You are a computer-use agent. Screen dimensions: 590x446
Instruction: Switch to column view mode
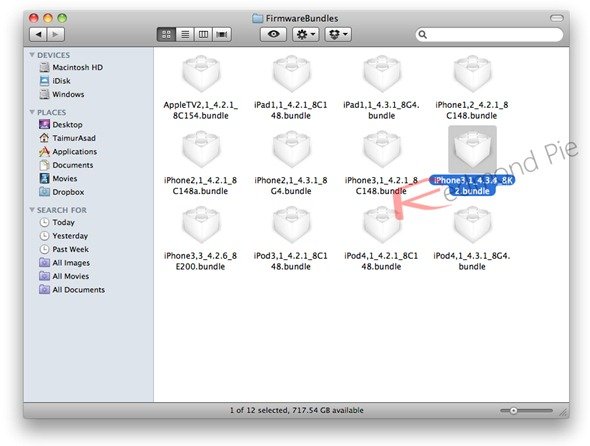(203, 35)
